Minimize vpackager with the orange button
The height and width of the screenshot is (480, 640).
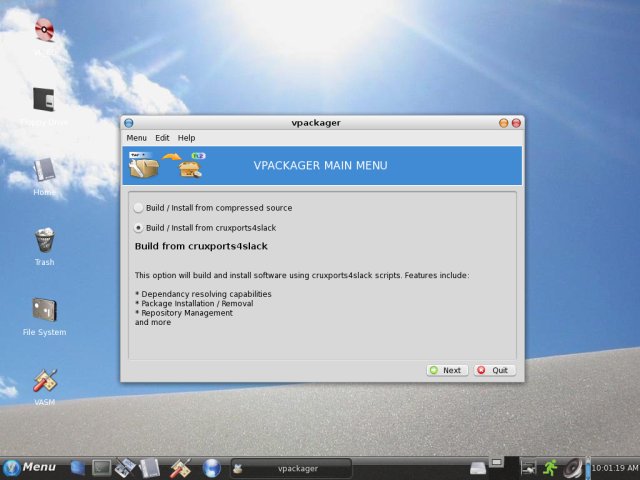coord(504,123)
